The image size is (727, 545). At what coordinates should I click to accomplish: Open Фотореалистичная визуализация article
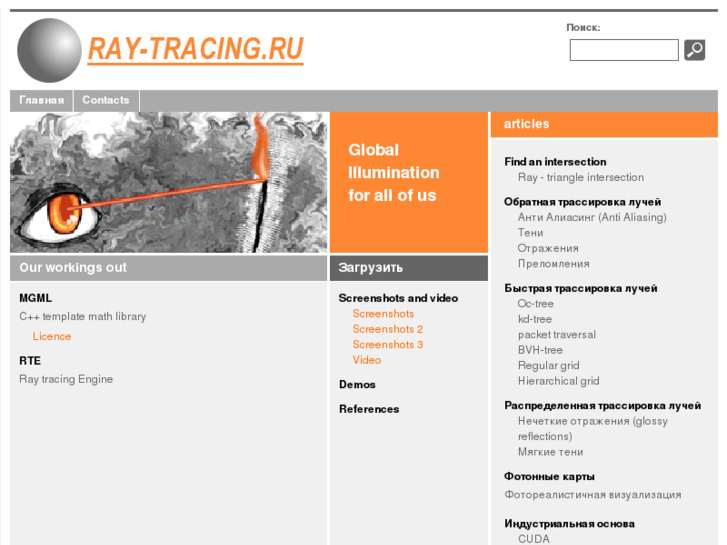(593, 494)
